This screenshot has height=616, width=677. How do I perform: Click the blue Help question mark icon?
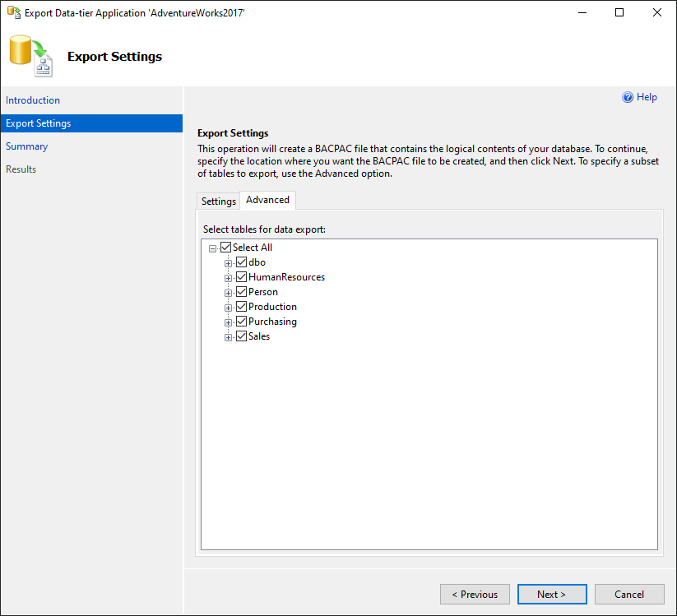pyautogui.click(x=628, y=97)
